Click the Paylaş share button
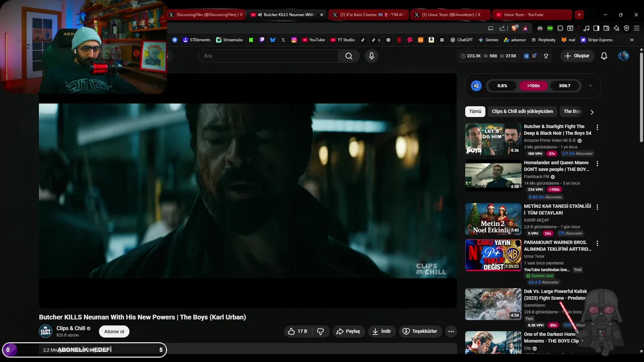The image size is (644, 362). 349,331
